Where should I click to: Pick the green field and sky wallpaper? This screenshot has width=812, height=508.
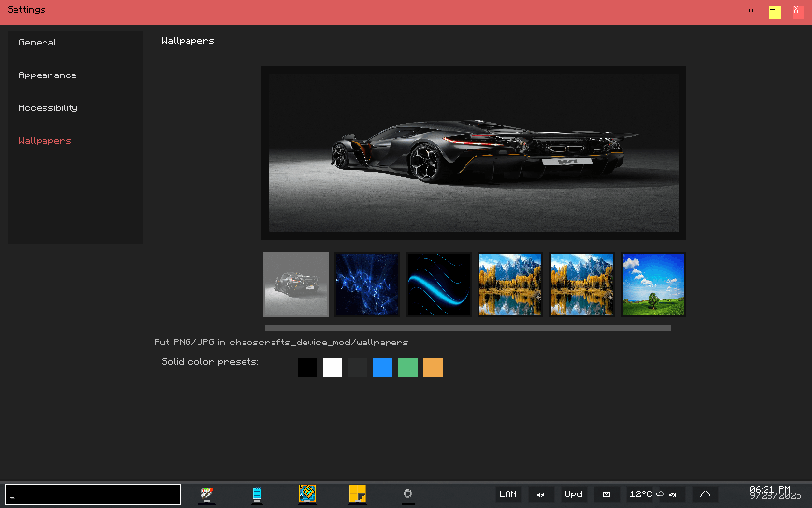click(653, 284)
